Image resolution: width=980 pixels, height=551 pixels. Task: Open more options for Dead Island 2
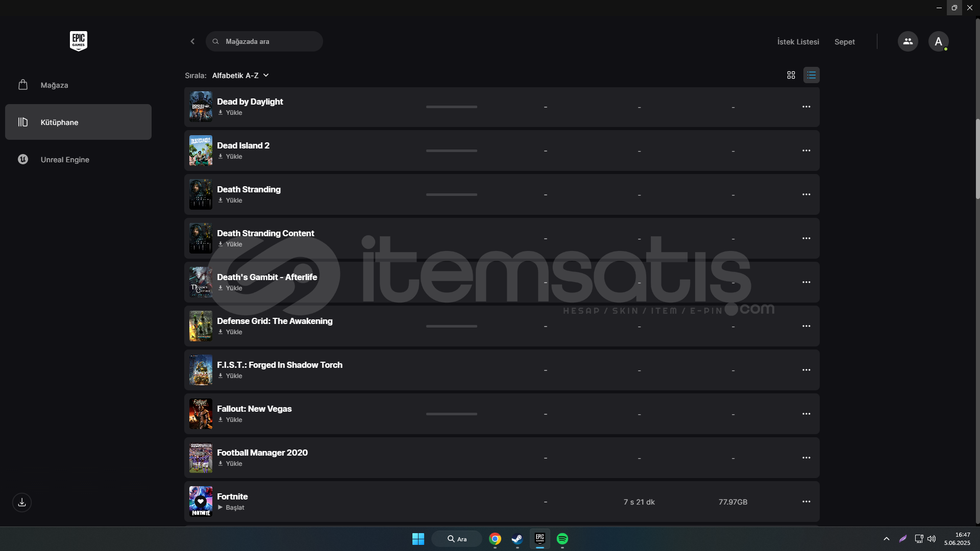[806, 151]
